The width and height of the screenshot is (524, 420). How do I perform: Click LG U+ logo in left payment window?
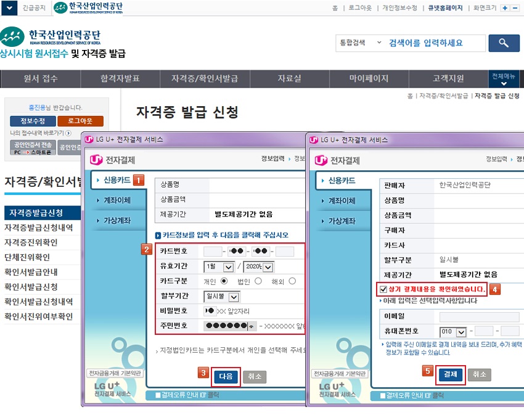pos(96,160)
